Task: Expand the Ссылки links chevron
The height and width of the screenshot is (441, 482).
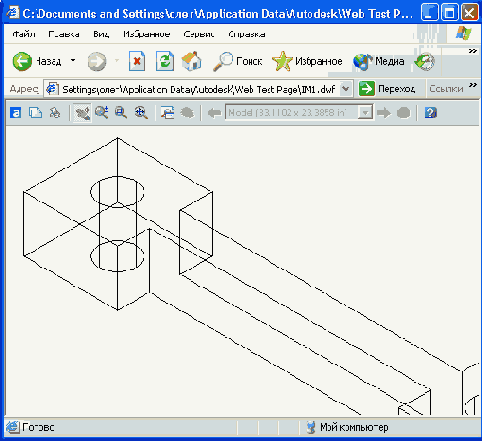Action: (473, 85)
